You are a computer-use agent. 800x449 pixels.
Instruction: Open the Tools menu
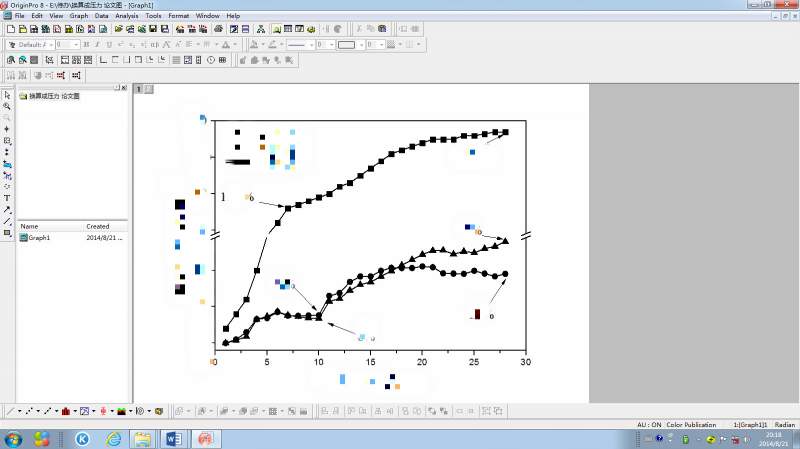[153, 16]
